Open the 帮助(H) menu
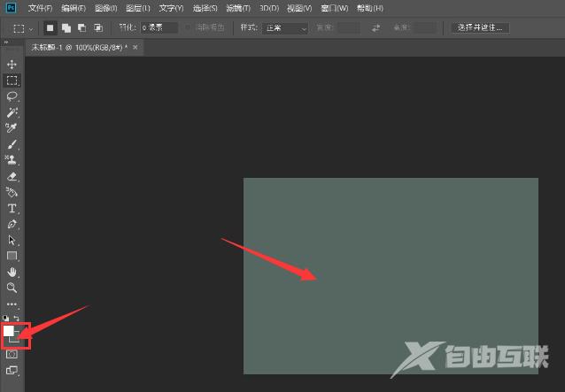 pos(369,8)
